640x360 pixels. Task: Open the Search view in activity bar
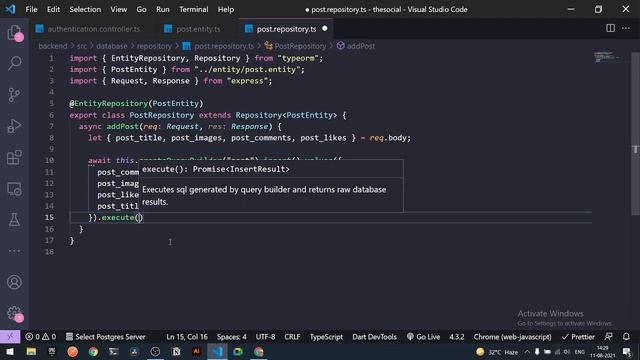[x=14, y=63]
